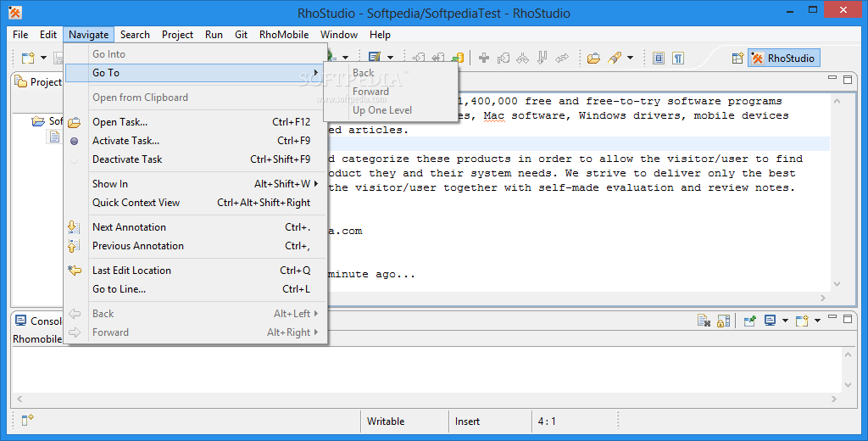Viewport: 868px width, 441px height.
Task: Choose Open Task... menu entry
Action: coord(196,122)
